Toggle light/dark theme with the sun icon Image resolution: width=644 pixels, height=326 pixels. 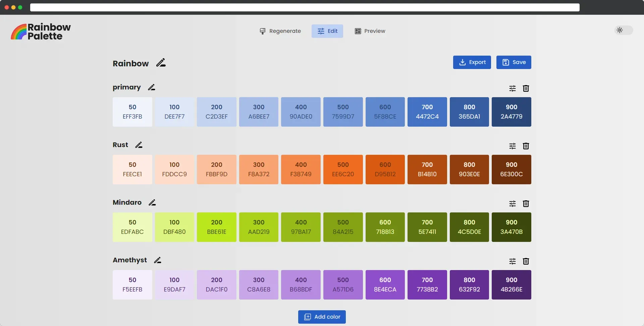[620, 30]
